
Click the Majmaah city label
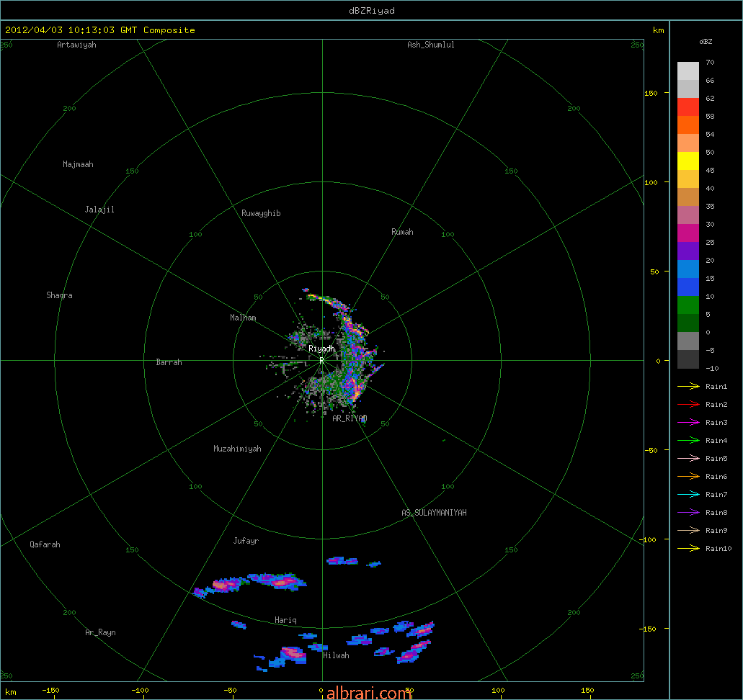click(x=78, y=164)
